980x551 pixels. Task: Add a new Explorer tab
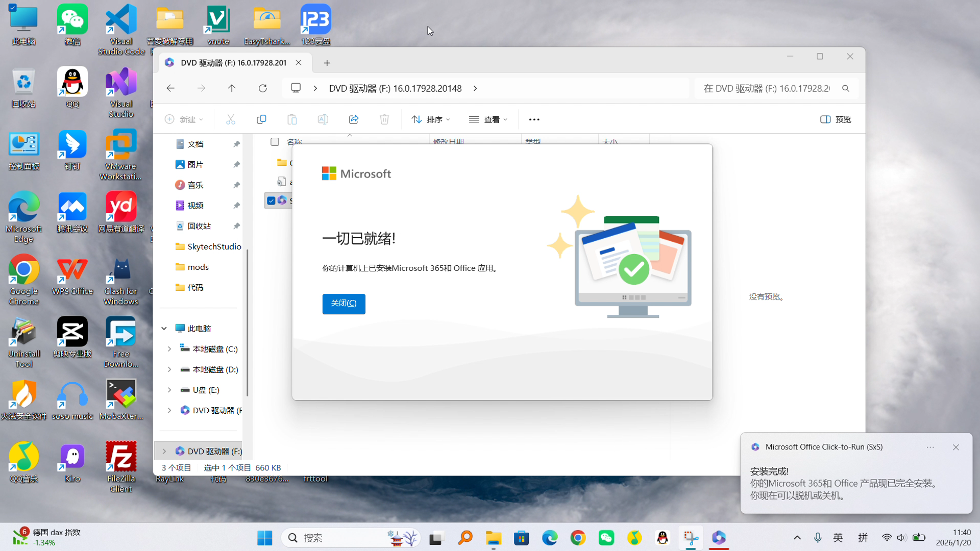coord(327,63)
